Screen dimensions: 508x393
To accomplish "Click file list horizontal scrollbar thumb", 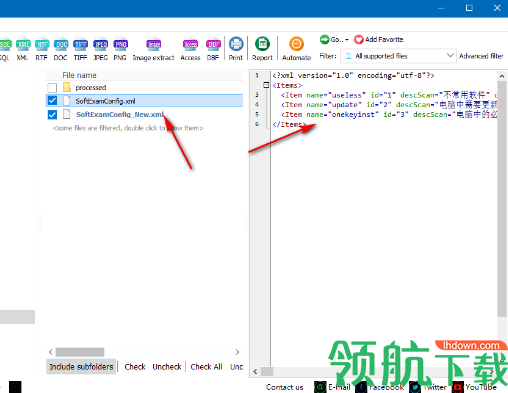I will [80, 352].
